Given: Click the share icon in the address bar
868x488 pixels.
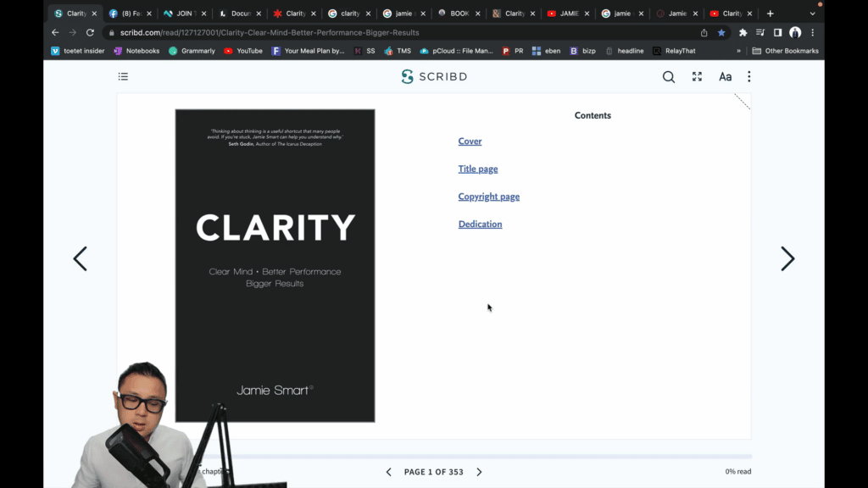Looking at the screenshot, I should 704,33.
